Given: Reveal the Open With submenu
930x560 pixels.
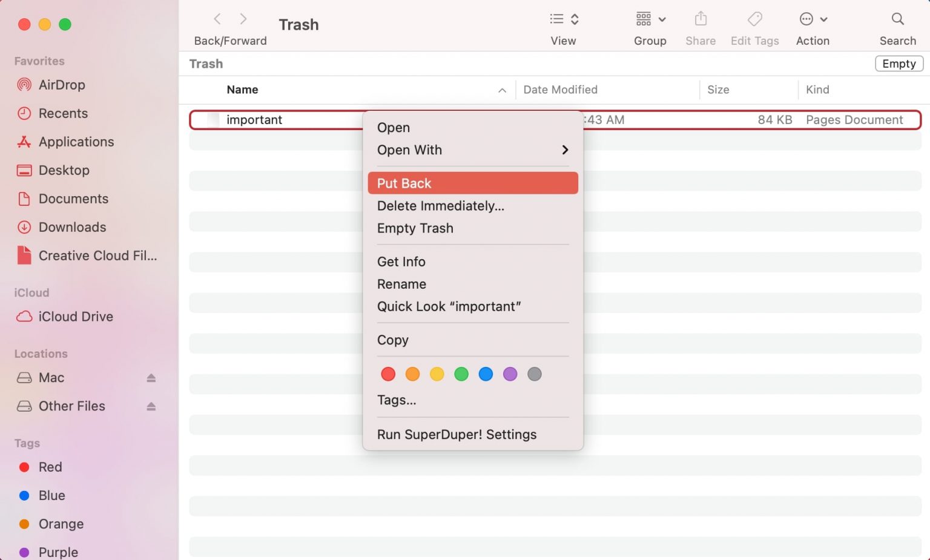Looking at the screenshot, I should pos(410,150).
